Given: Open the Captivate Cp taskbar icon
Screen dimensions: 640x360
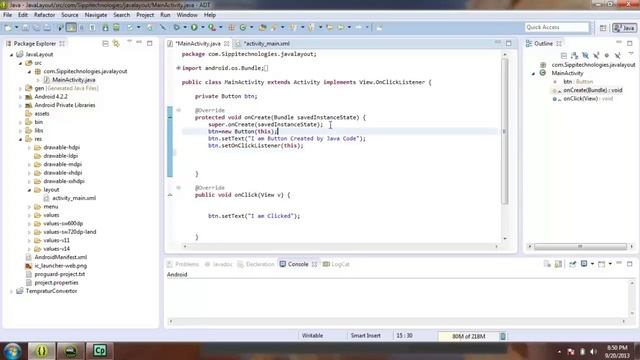Looking at the screenshot, I should 100,351.
